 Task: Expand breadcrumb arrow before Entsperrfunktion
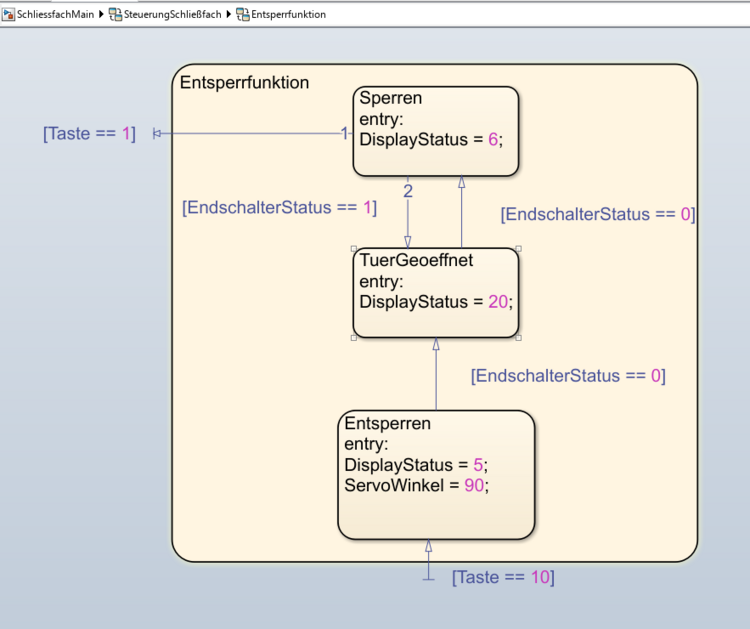pyautogui.click(x=230, y=15)
